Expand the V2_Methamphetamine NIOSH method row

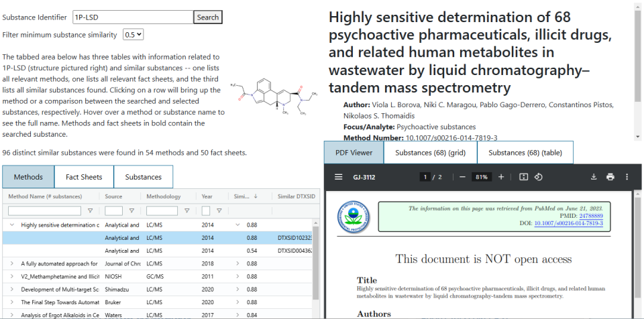tap(12, 276)
